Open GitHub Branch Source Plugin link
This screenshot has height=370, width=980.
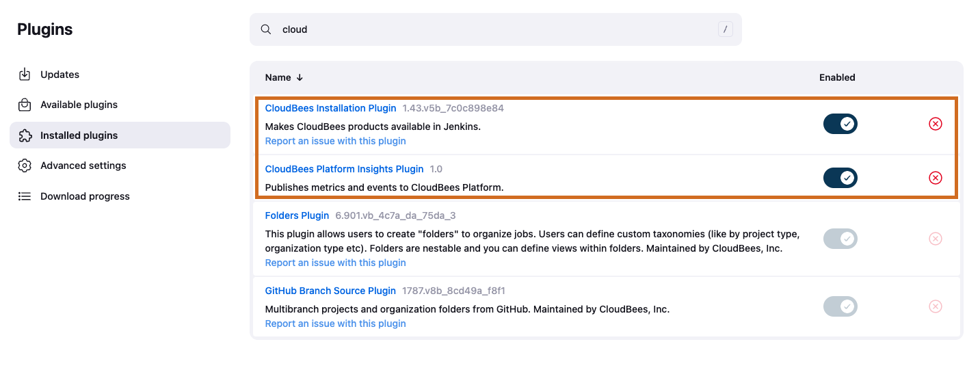[330, 291]
